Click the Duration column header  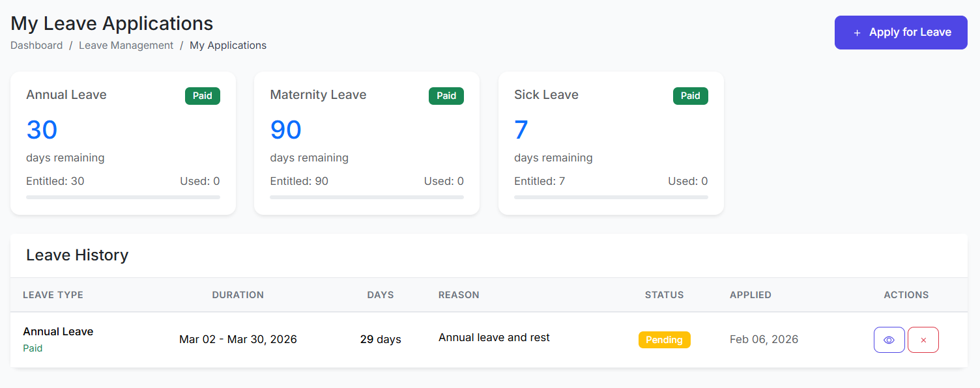click(238, 295)
